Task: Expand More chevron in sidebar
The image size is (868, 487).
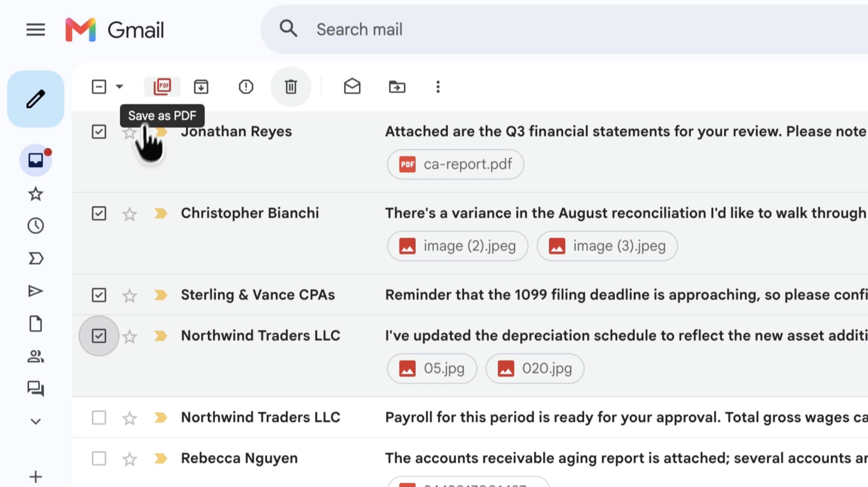Action: [x=36, y=421]
